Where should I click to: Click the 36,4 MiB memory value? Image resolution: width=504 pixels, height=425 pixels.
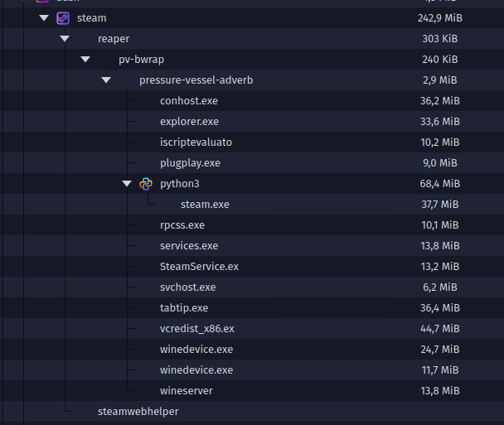(x=440, y=308)
